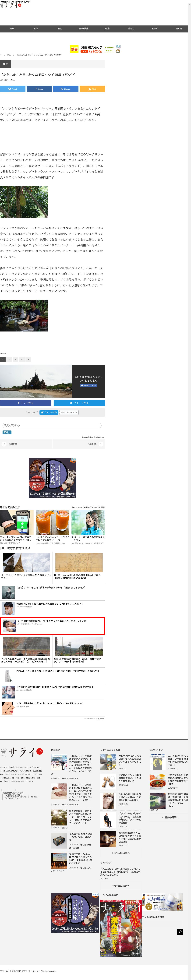Select current page 1 in pagination
This screenshot has height=980, width=191.
(3, 359)
